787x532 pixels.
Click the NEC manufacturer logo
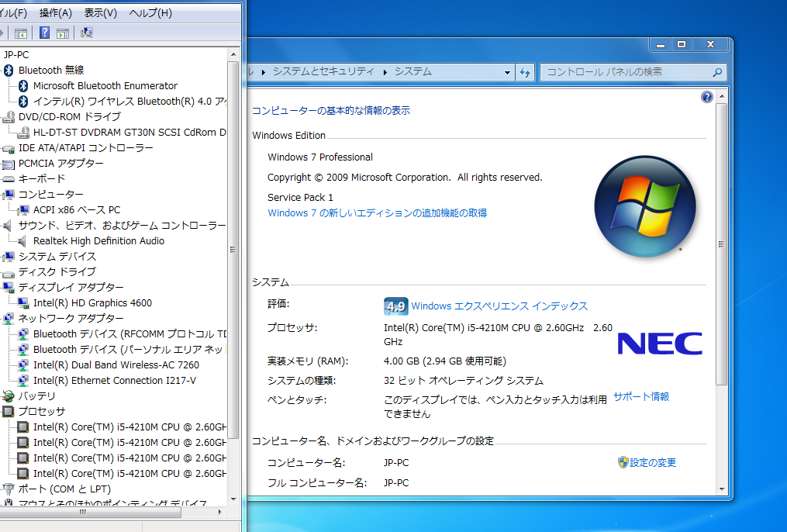point(660,344)
